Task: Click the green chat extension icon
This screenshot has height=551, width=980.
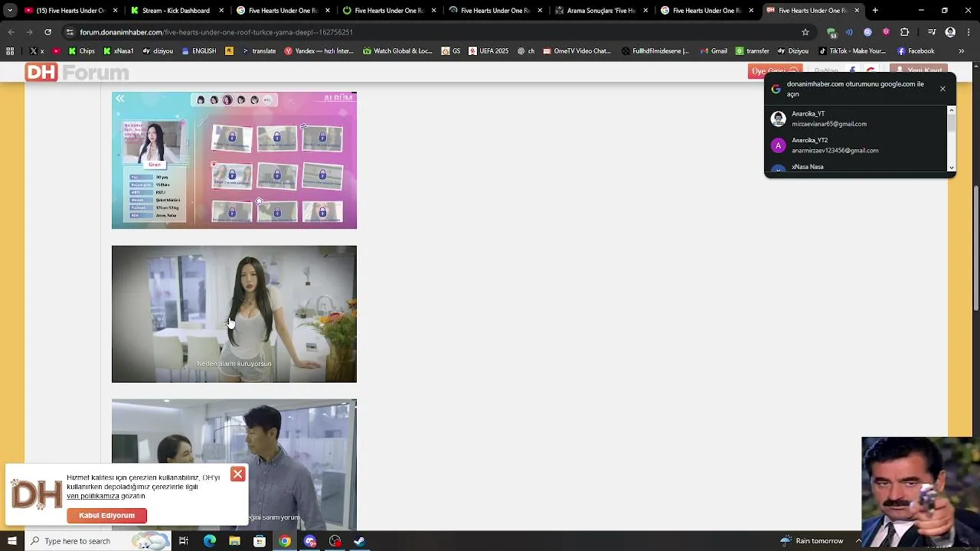Action: pyautogui.click(x=831, y=32)
